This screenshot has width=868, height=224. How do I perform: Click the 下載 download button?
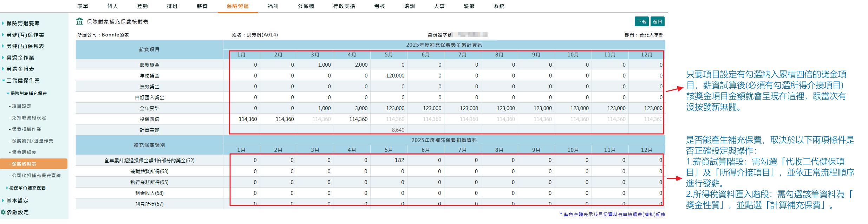coord(642,21)
